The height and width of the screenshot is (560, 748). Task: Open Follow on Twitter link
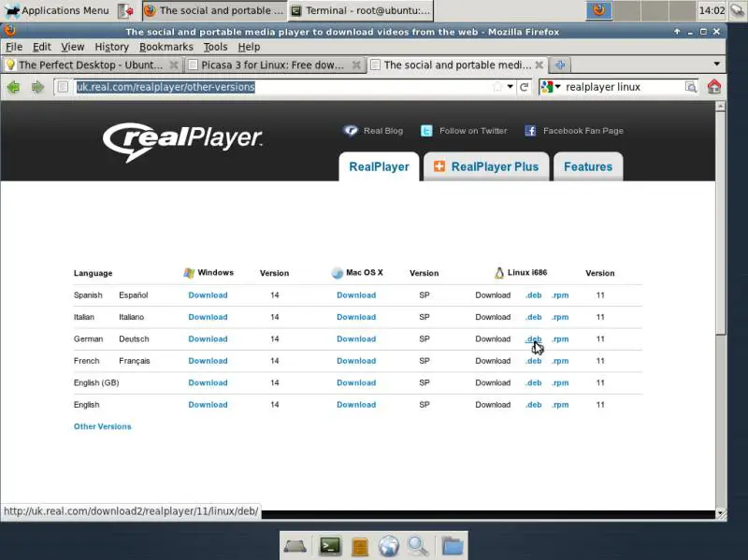[473, 131]
